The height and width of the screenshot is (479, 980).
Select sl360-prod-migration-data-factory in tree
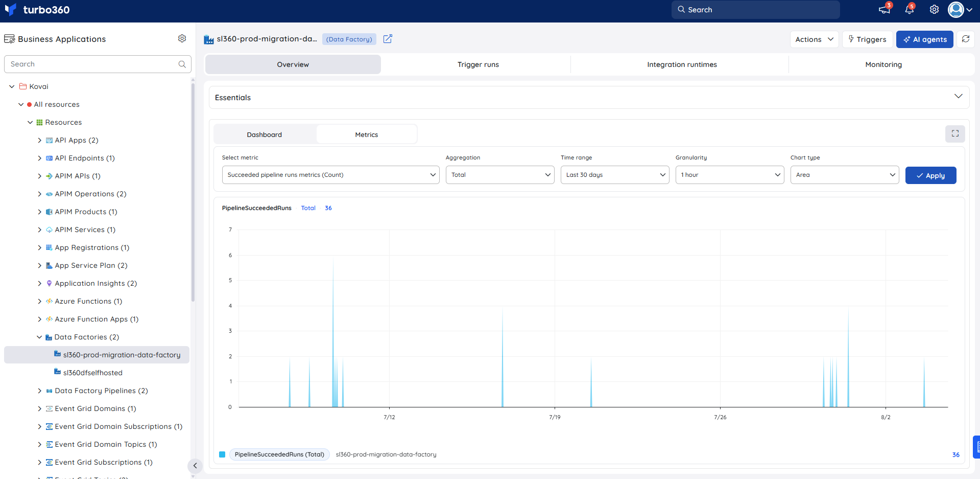[97, 355]
